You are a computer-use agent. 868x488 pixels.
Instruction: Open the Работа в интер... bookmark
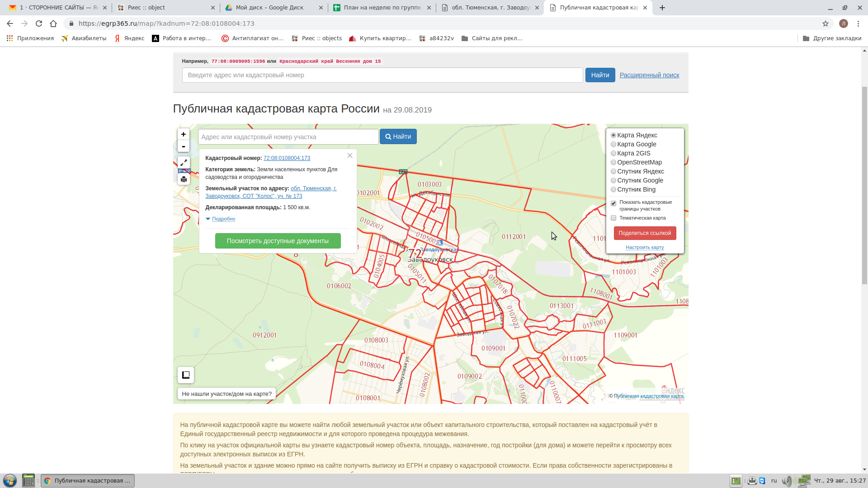(x=182, y=38)
